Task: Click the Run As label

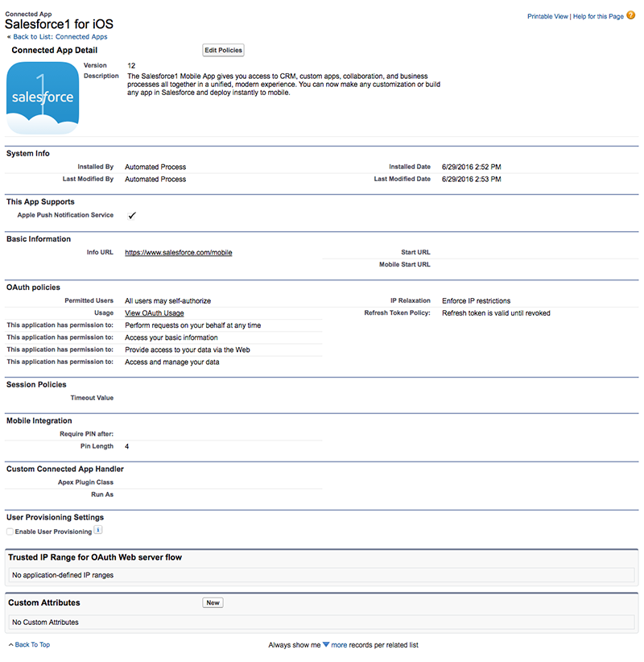Action: coord(102,494)
